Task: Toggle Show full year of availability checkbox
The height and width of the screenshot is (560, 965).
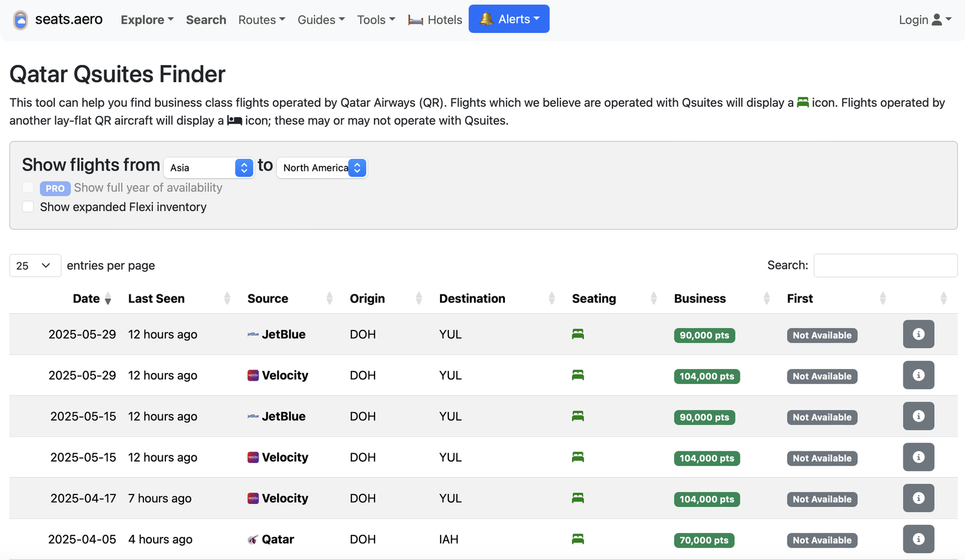Action: (28, 188)
